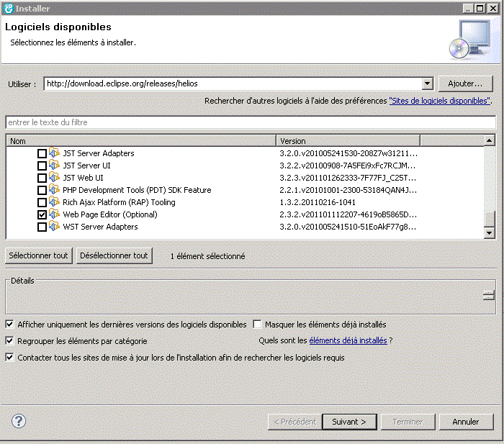Click Sélectionner tout button
504x444 pixels.
tap(39, 255)
